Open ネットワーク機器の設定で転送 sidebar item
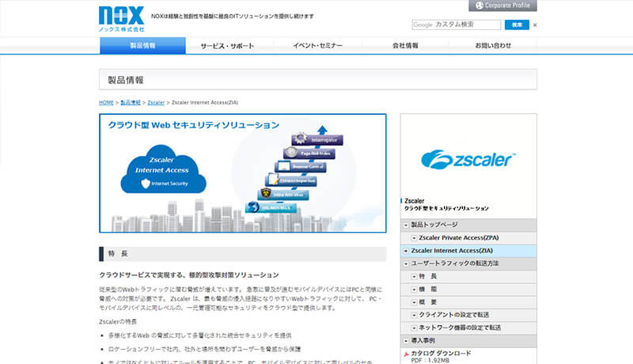 click(x=468, y=328)
